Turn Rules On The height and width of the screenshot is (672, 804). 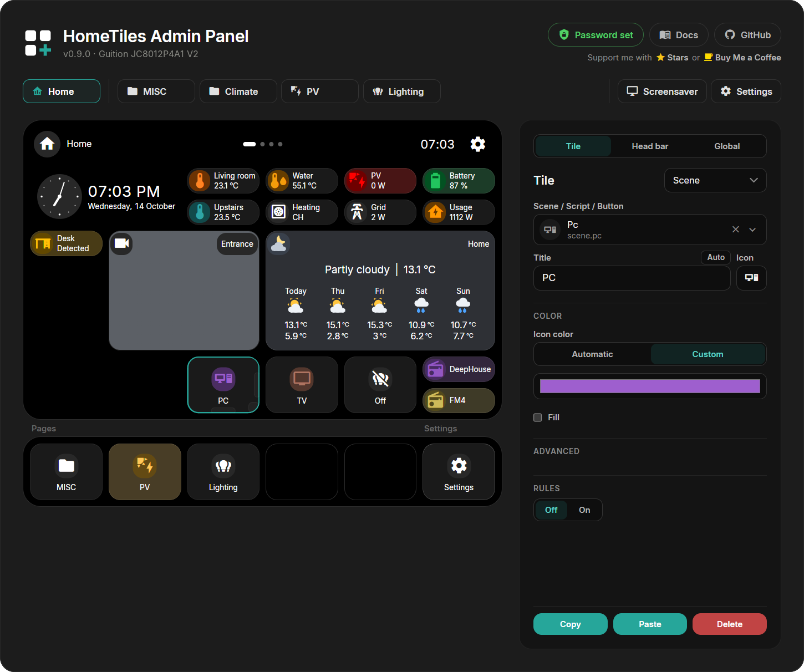point(584,510)
